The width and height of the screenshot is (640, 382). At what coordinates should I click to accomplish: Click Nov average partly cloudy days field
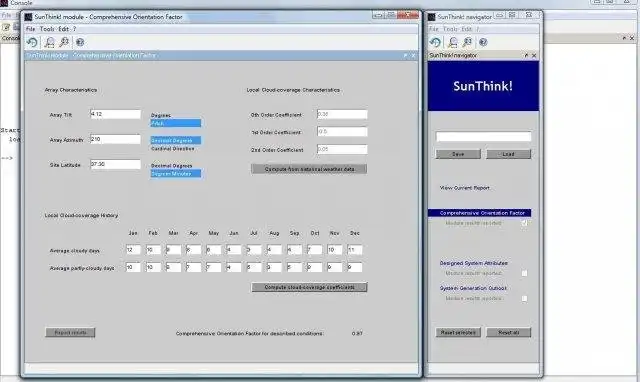335,267
